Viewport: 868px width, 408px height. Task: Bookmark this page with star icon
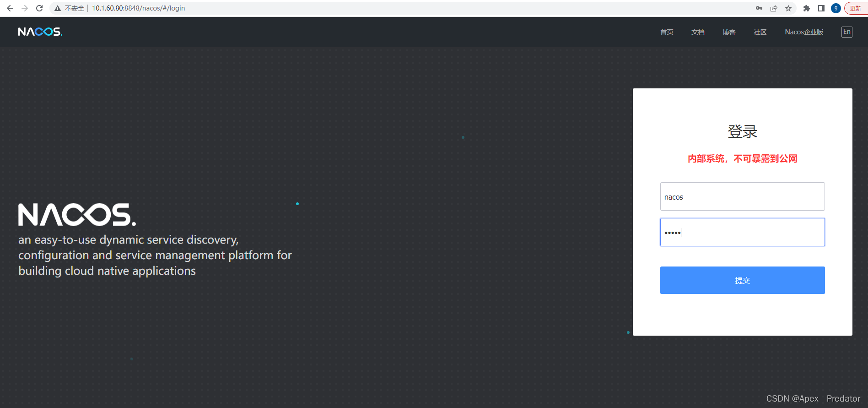(x=788, y=8)
